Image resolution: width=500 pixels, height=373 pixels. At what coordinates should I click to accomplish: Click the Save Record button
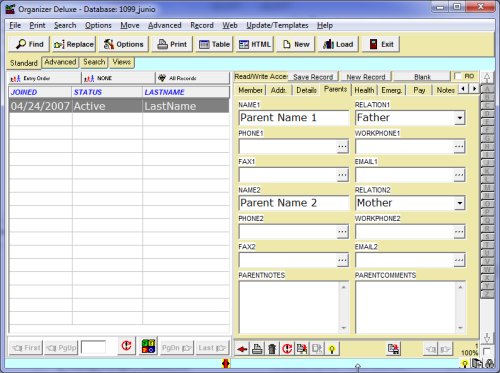[x=313, y=77]
